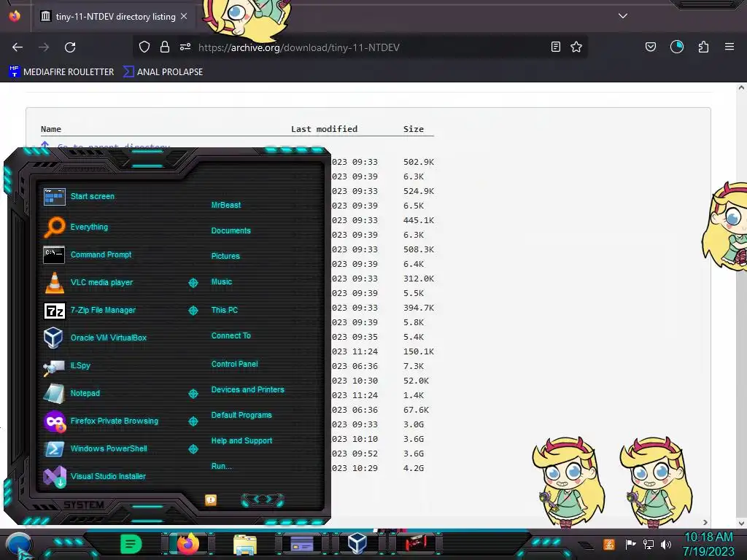Viewport: 747px width, 560px height.
Task: Open the list all tabs dropdown
Action: pos(623,16)
